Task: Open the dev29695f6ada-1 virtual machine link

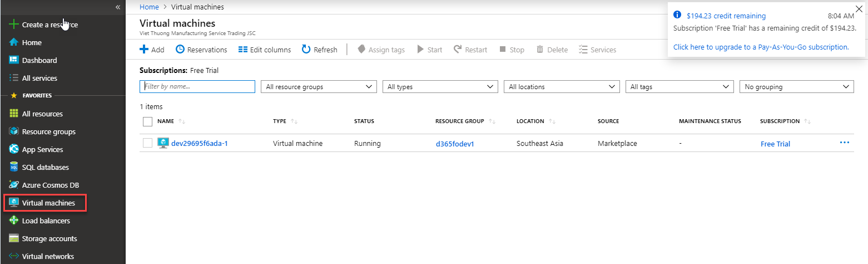Action: coord(200,143)
